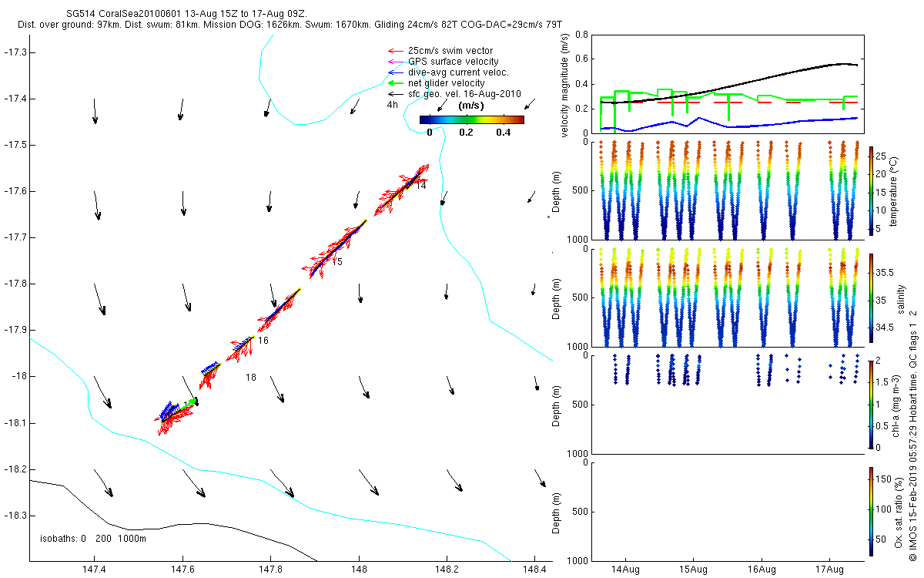This screenshot has width=924, height=578.
Task: Click the '-17.5' latitude tick
Action: [15, 145]
